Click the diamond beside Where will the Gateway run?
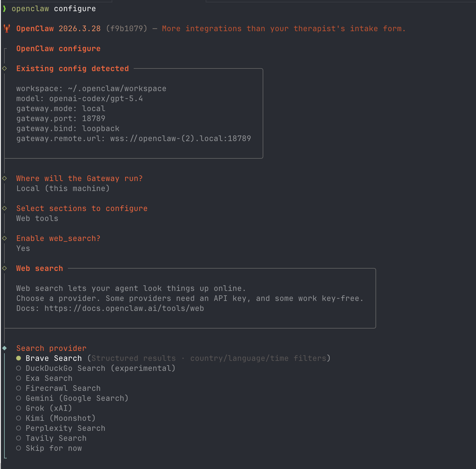Viewport: 476px width, 469px height. pyautogui.click(x=4, y=178)
